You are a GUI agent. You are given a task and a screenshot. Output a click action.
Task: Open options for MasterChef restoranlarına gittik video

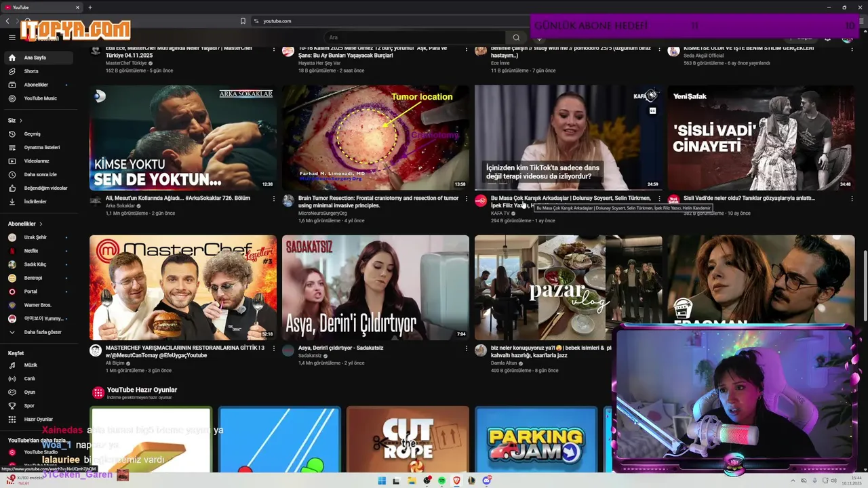click(274, 348)
